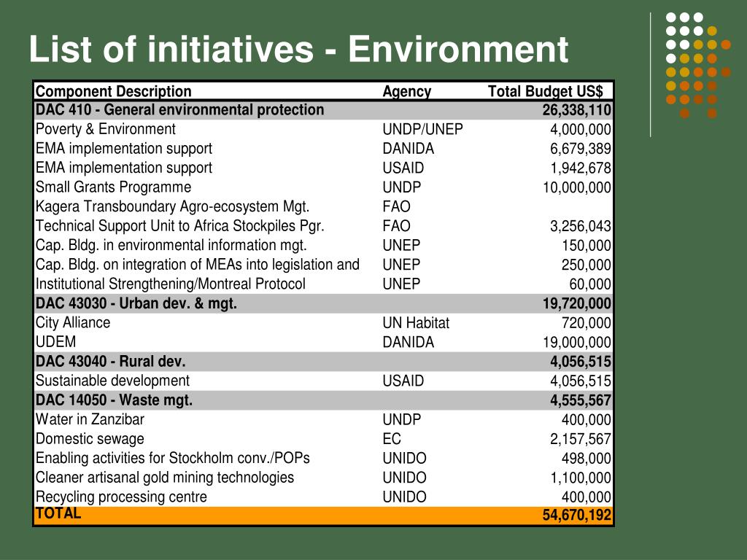Screen dimensions: 747x560
Task: Click the 1,942,678 budget value
Action: (580, 168)
